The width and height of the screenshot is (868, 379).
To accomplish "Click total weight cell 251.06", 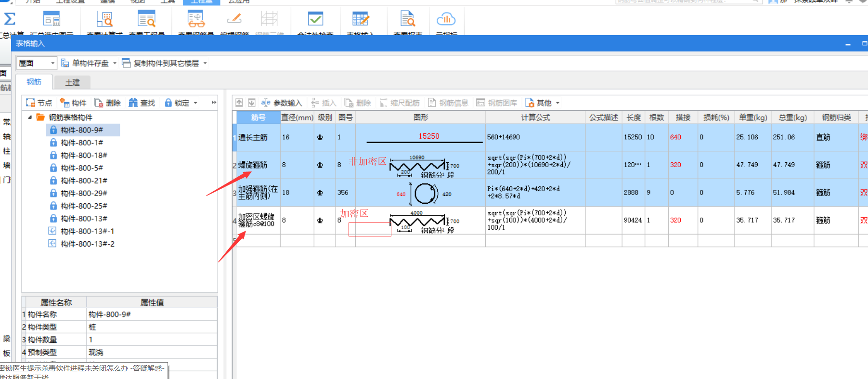I will pos(792,137).
